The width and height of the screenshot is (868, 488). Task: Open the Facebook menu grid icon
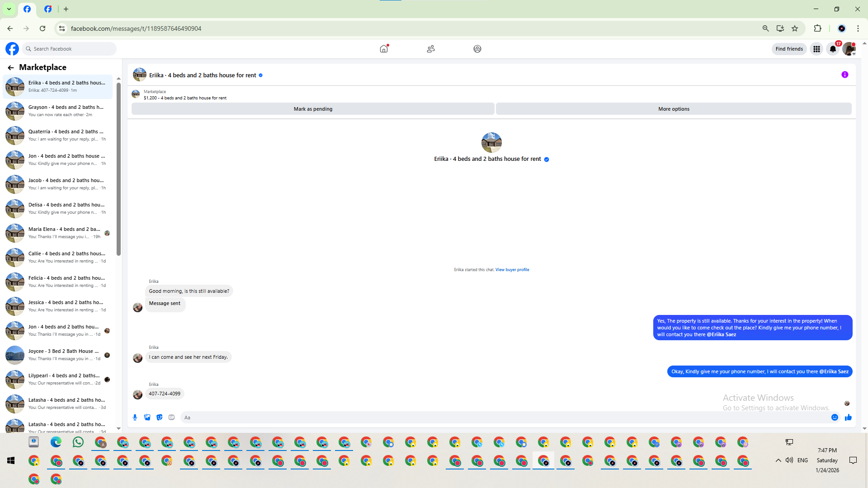coord(816,49)
